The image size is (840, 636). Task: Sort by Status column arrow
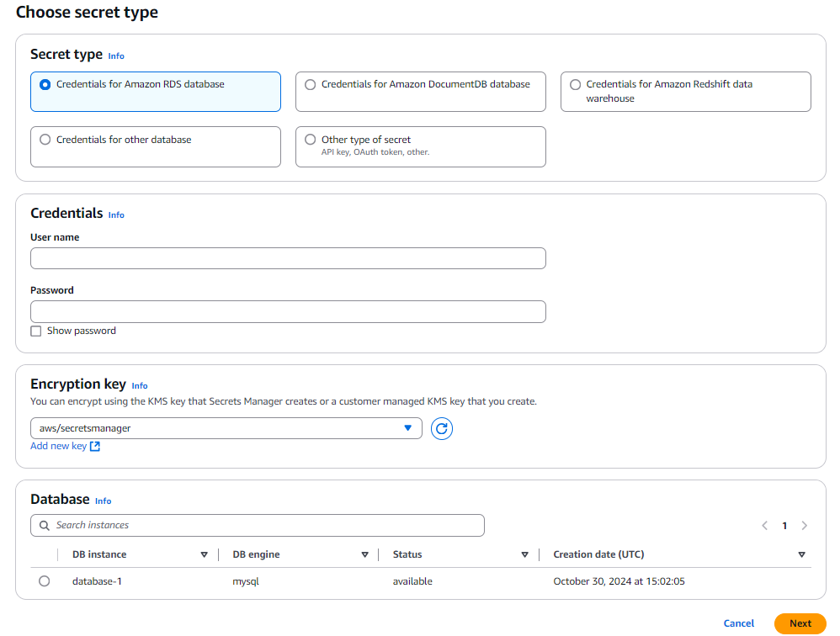(524, 555)
